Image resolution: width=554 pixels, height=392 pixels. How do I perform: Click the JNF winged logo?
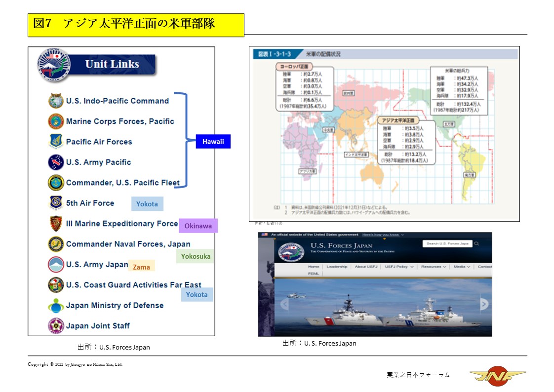[498, 376]
